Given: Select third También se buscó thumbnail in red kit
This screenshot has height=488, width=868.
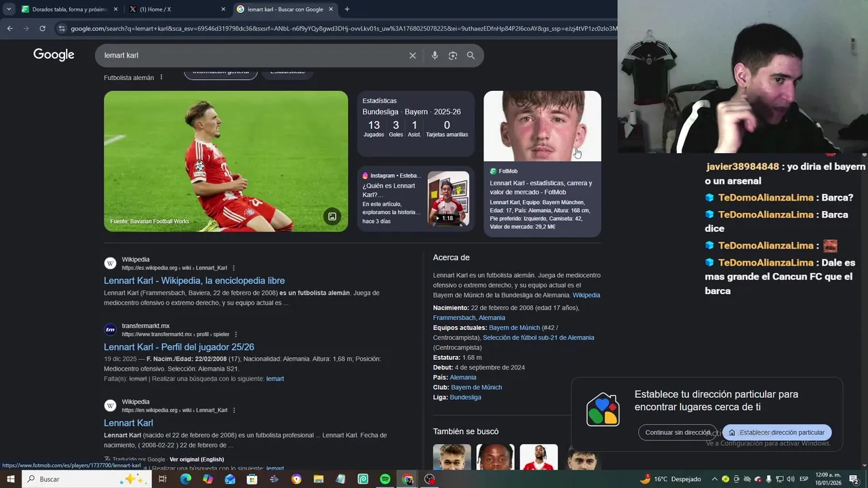Looking at the screenshot, I should pyautogui.click(x=538, y=457).
